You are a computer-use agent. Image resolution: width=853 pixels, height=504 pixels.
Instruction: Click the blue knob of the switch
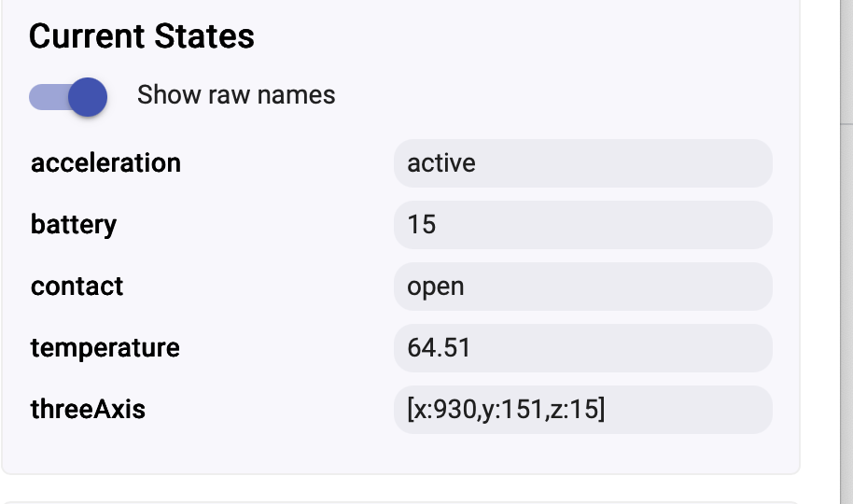pos(88,96)
